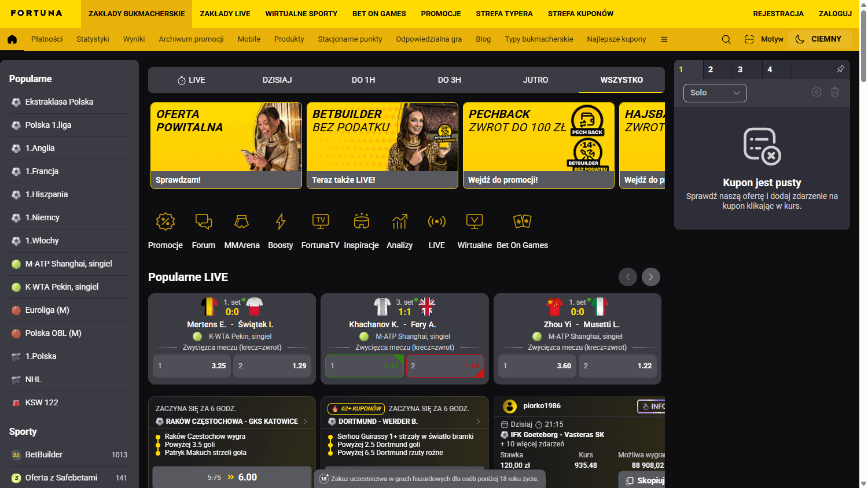Viewport: 868px width, 488px height.
Task: Click the ZALOGUJ login link
Action: point(835,13)
